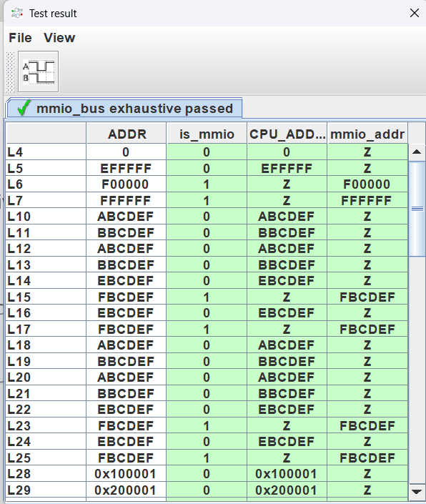Select row label L5
This screenshot has height=504, width=426.
[x=46, y=168]
